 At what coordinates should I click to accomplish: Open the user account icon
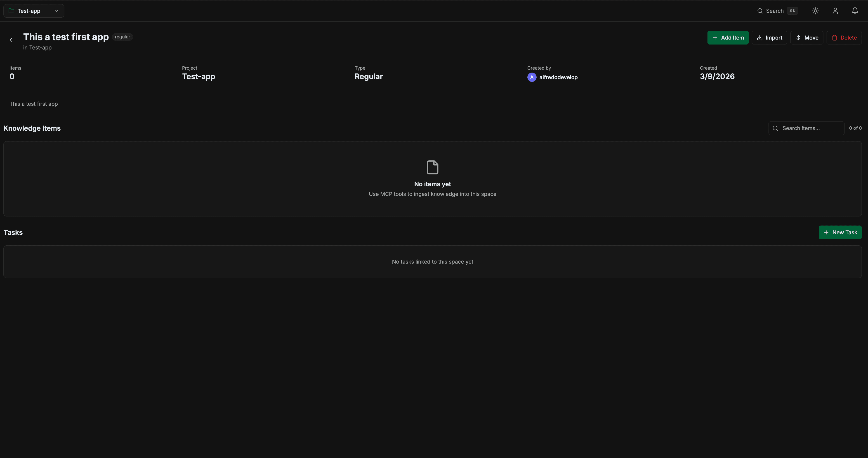(x=835, y=10)
